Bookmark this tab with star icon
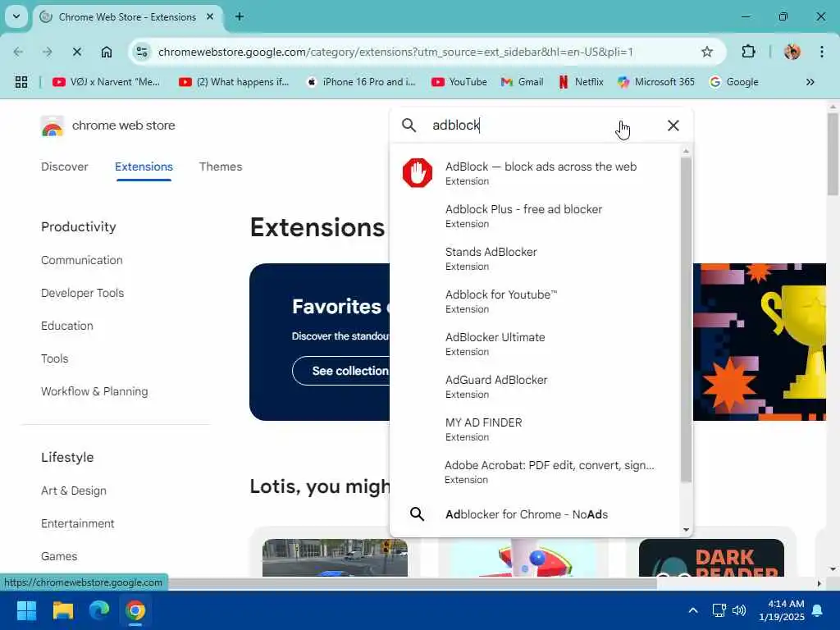Viewport: 840px width, 630px height. tap(707, 52)
